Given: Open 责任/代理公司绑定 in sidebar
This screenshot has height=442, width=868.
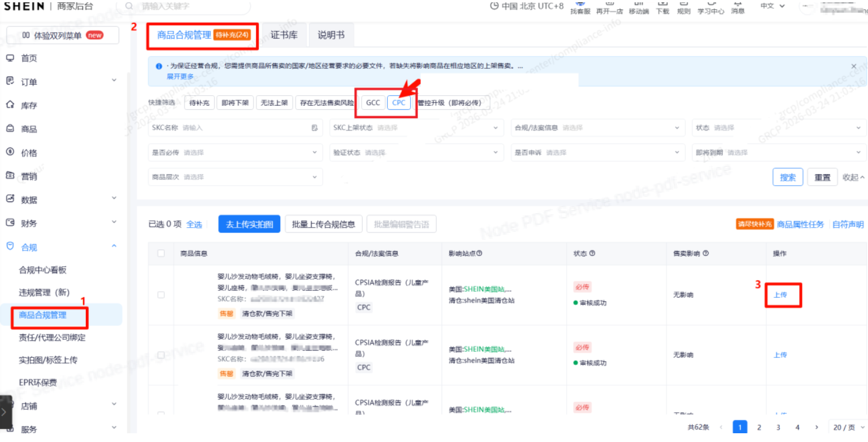Looking at the screenshot, I should pos(52,337).
